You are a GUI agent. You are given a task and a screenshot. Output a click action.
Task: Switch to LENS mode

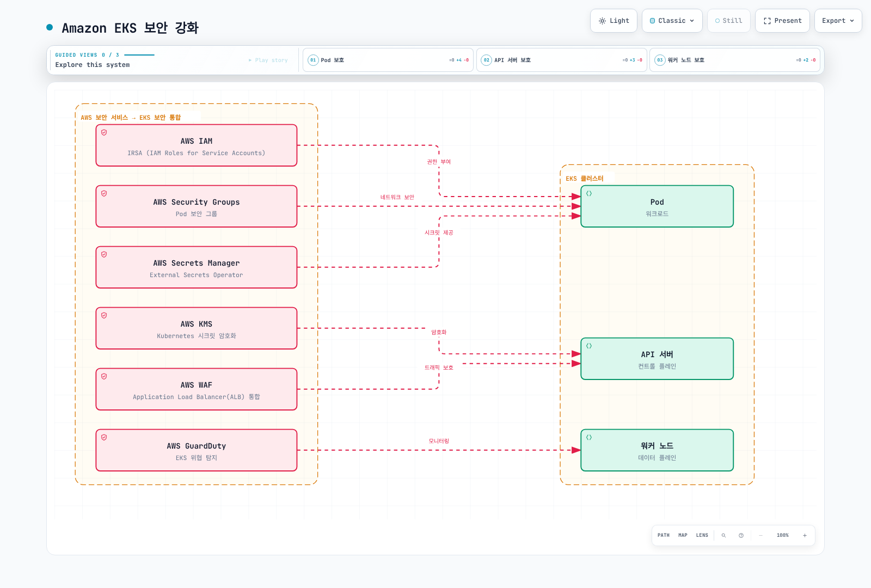[x=702, y=535]
